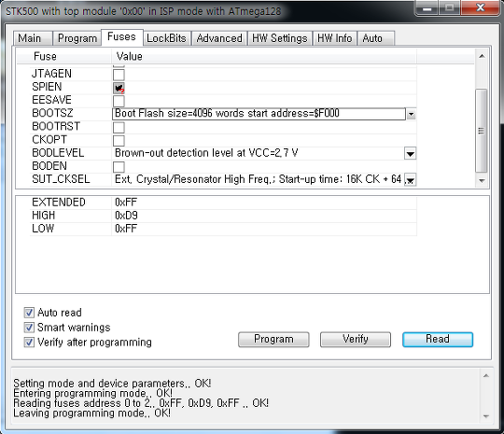The height and width of the screenshot is (434, 504).
Task: Enable the EESAVE fuse checkbox
Action: tap(119, 101)
